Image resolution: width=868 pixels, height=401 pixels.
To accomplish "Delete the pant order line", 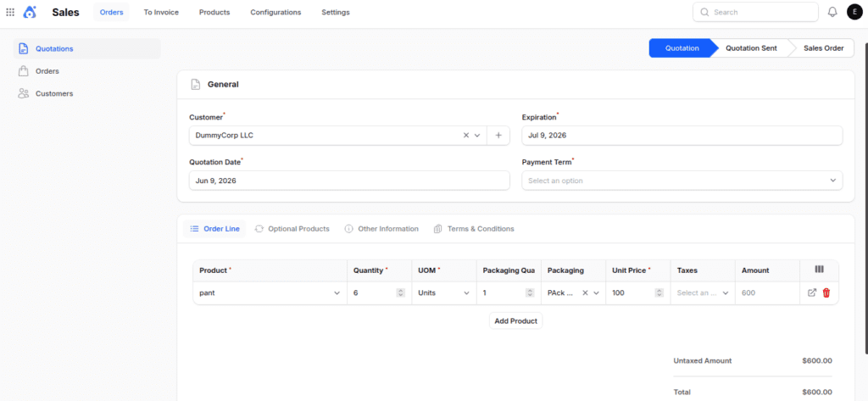I will point(826,293).
